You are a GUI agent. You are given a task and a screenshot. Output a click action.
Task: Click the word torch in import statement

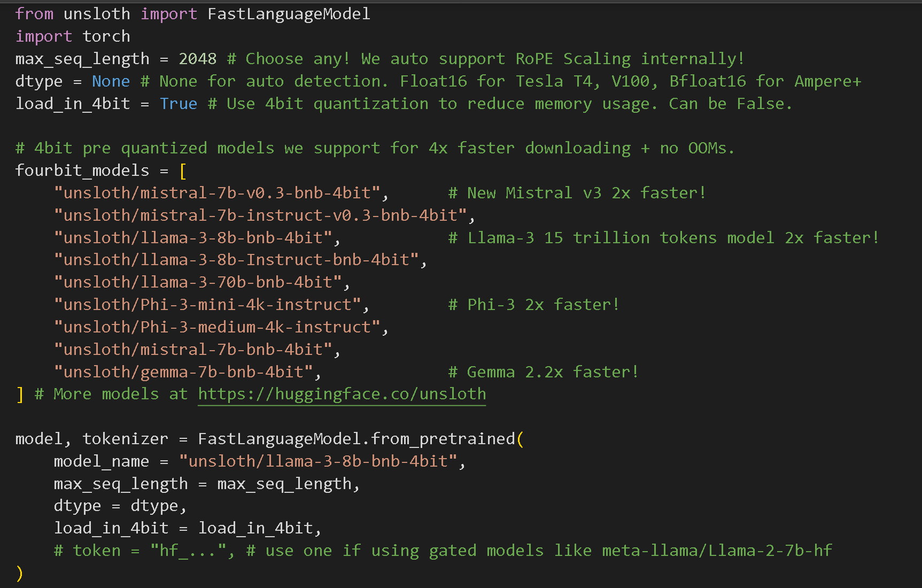106,36
